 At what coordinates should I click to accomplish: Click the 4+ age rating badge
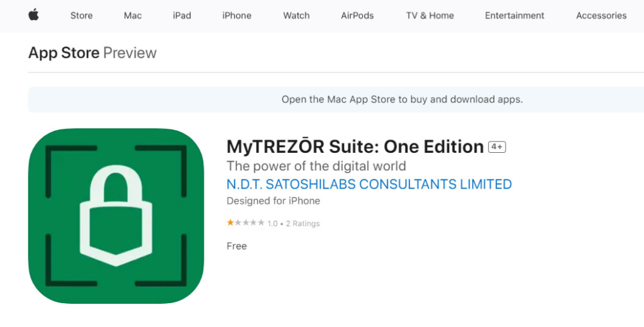point(497,147)
